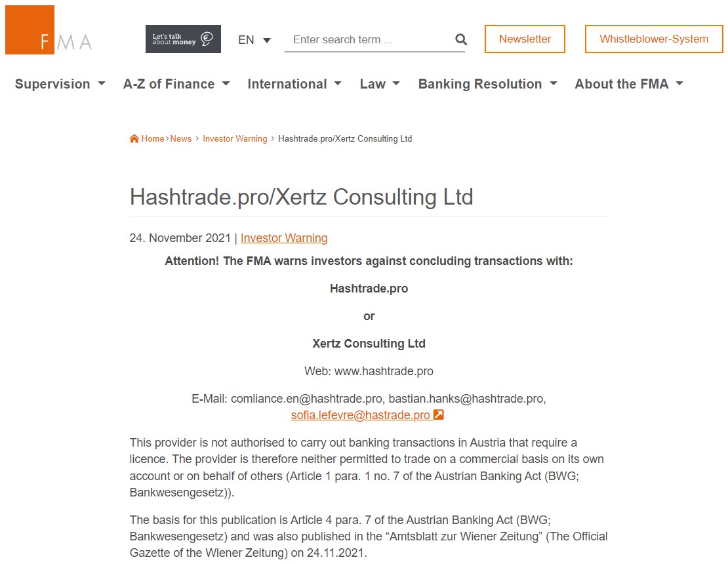728x564 pixels.
Task: Open the Let's talk about money badge
Action: click(183, 39)
